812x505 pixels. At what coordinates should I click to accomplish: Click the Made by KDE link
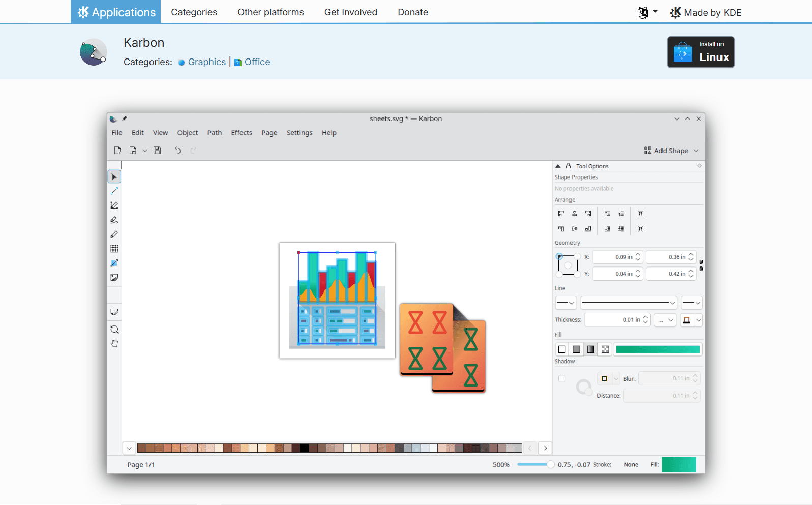(706, 12)
